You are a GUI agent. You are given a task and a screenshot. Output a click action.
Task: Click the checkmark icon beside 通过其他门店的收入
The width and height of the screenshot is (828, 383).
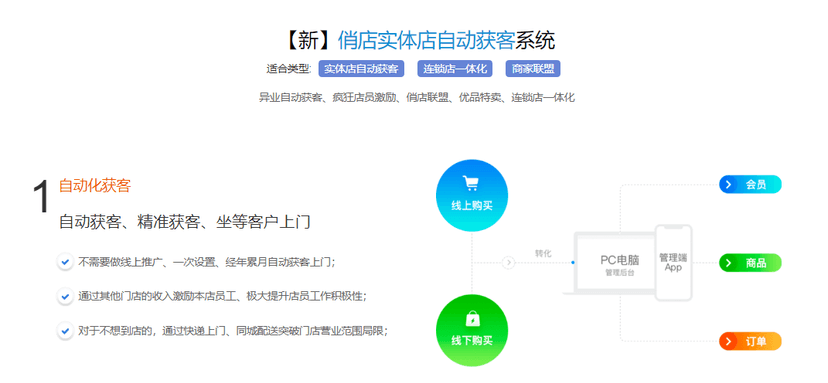[x=65, y=296]
